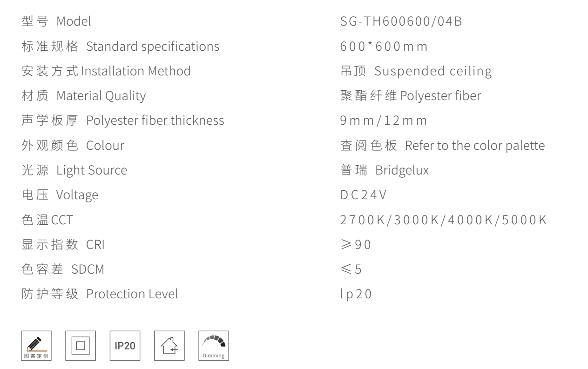
Task: Click the Suspended ceiling value
Action: point(433,71)
